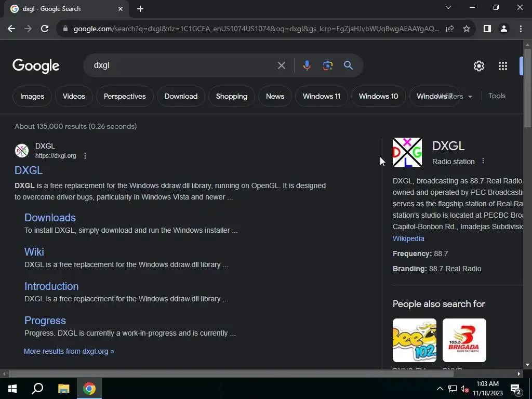Open the Chrome three-dot menu
This screenshot has height=399, width=532.
(x=521, y=29)
